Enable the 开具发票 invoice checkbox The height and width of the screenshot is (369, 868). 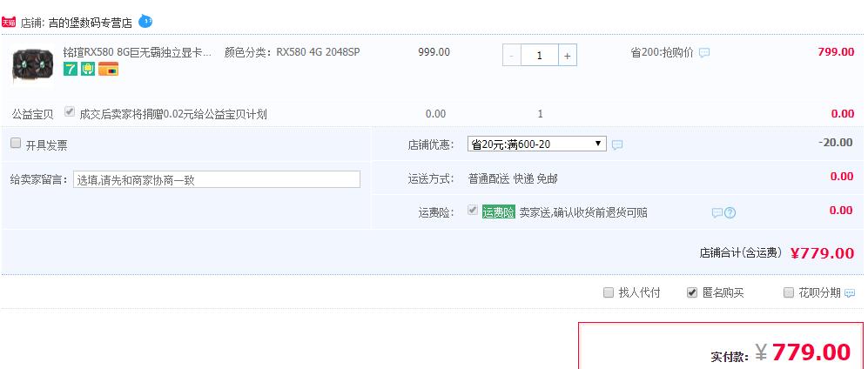pyautogui.click(x=16, y=144)
